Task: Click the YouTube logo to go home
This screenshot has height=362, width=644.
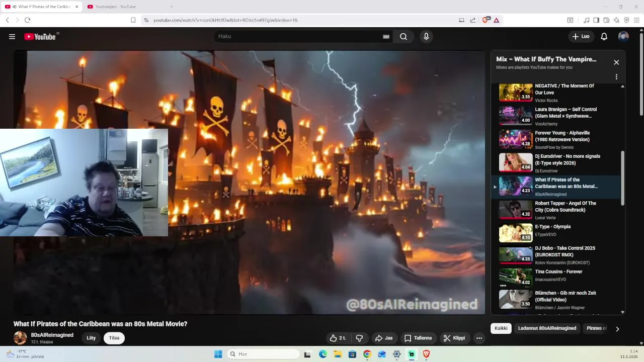Action: pyautogui.click(x=40, y=37)
